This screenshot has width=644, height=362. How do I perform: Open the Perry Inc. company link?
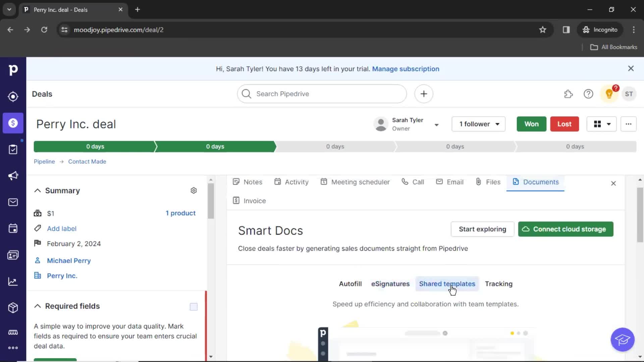tap(62, 276)
